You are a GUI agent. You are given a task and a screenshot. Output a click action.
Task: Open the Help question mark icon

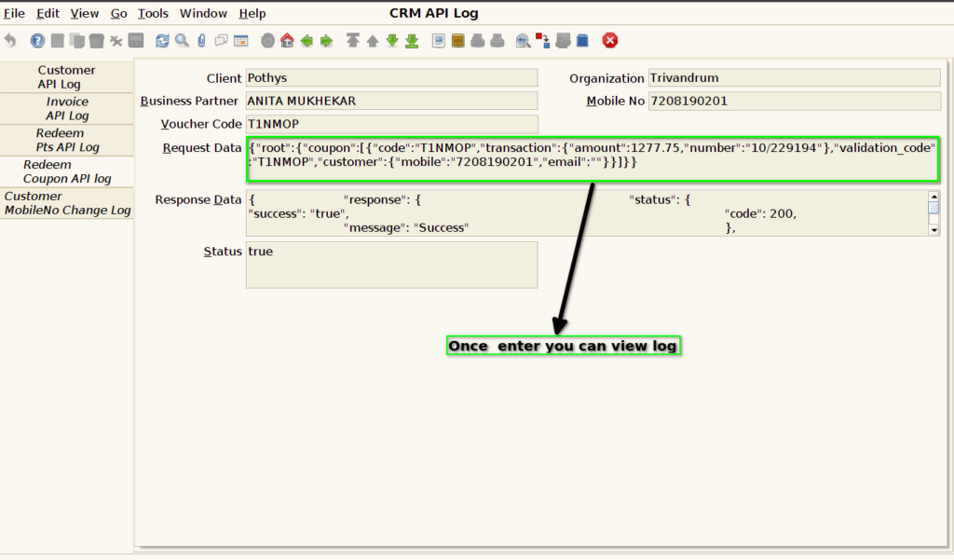click(x=37, y=41)
